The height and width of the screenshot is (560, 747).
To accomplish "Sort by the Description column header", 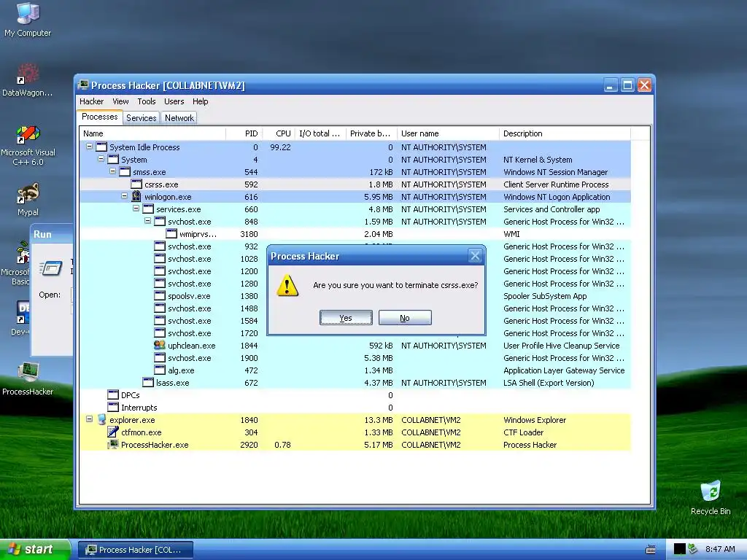I will 565,133.
